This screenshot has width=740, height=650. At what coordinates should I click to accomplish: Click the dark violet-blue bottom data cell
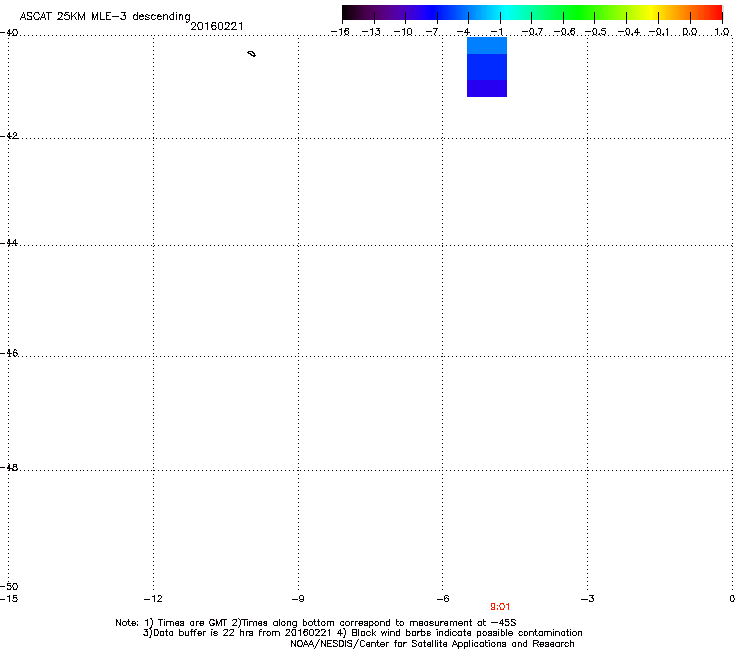[487, 89]
